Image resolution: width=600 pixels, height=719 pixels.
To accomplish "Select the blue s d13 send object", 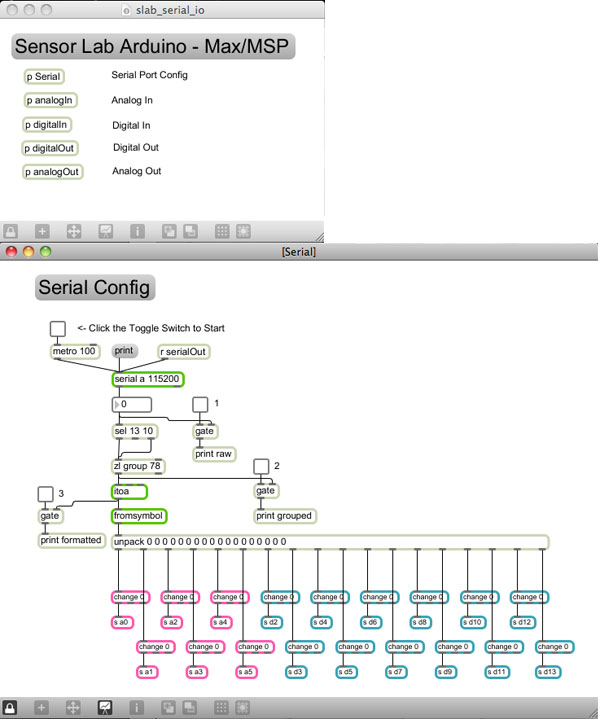I will click(549, 672).
